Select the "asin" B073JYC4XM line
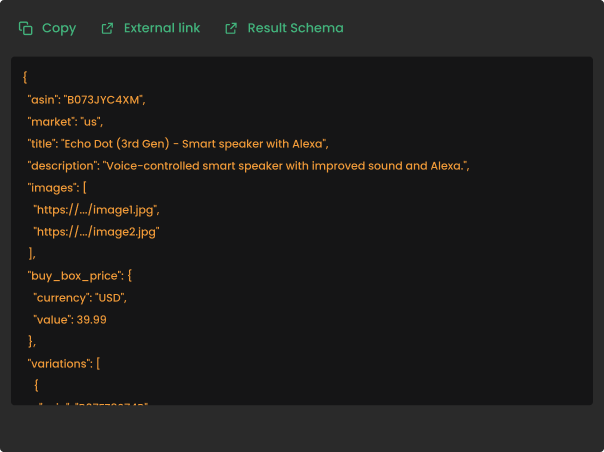This screenshot has height=452, width=604. tap(87, 99)
